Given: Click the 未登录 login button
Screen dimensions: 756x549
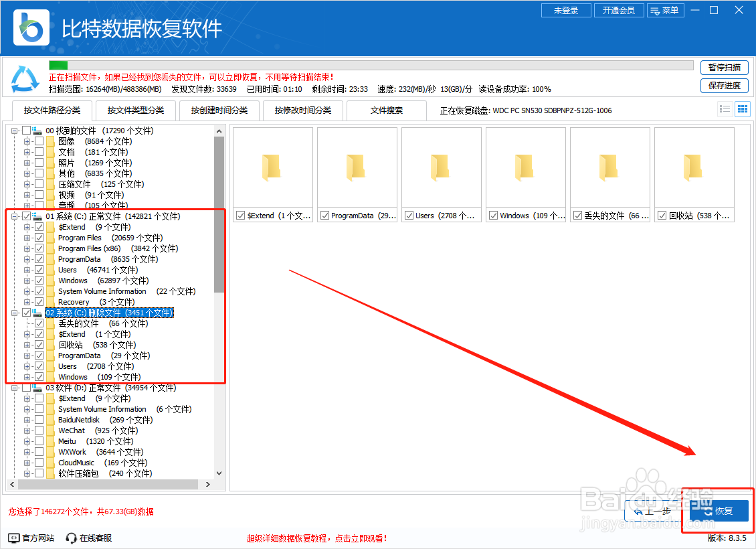Looking at the screenshot, I should (x=566, y=10).
